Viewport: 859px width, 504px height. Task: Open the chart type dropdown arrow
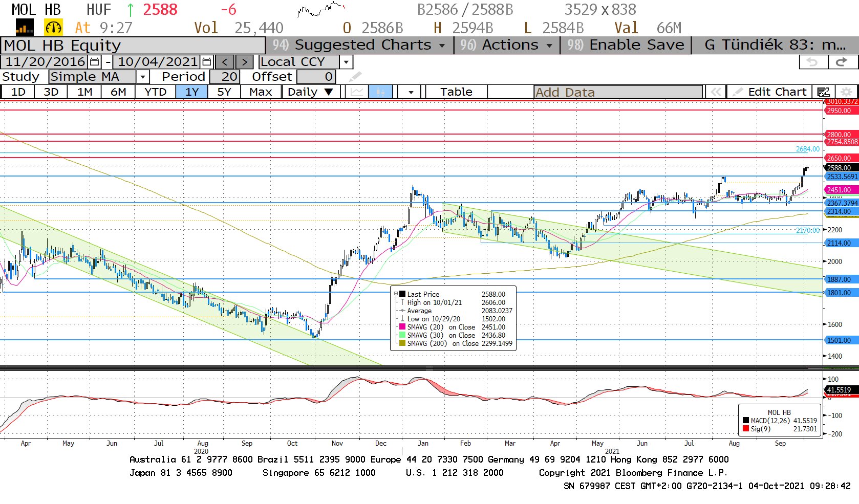(411, 92)
